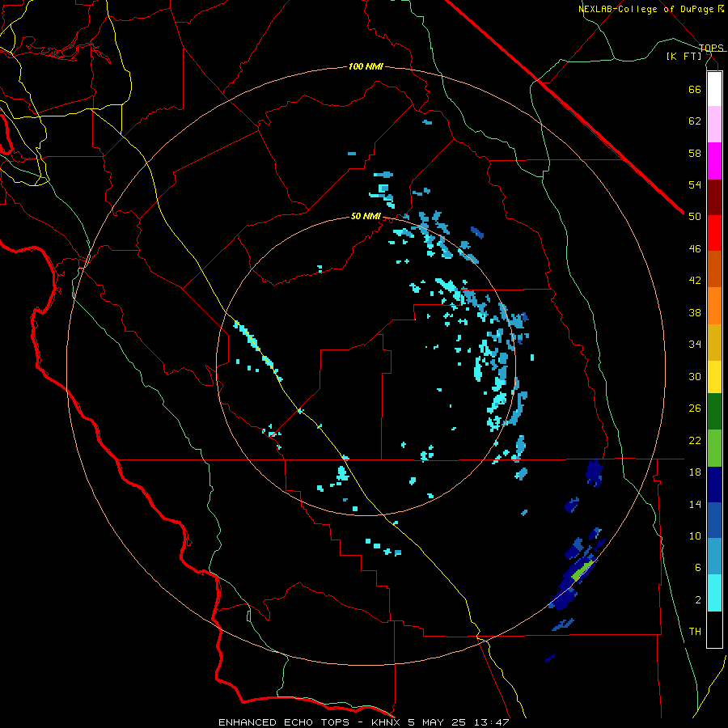Click the light green 22 kft legend swatch
This screenshot has width=728, height=728.
tap(714, 448)
